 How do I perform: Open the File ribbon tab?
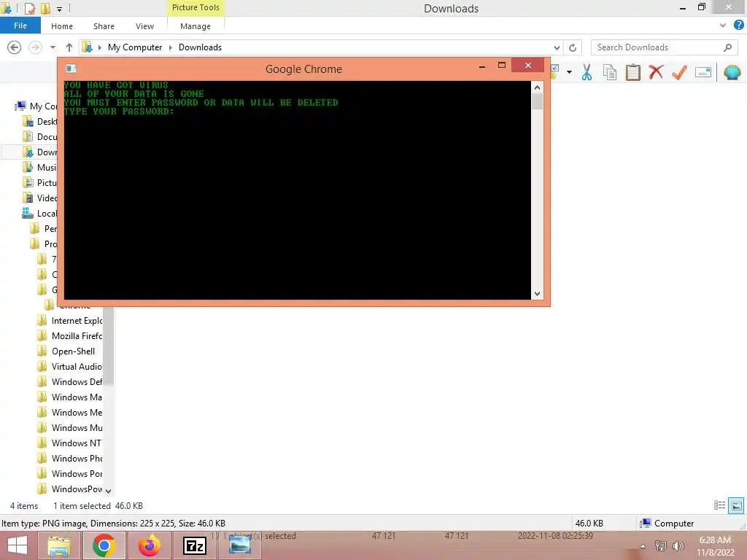pos(20,26)
